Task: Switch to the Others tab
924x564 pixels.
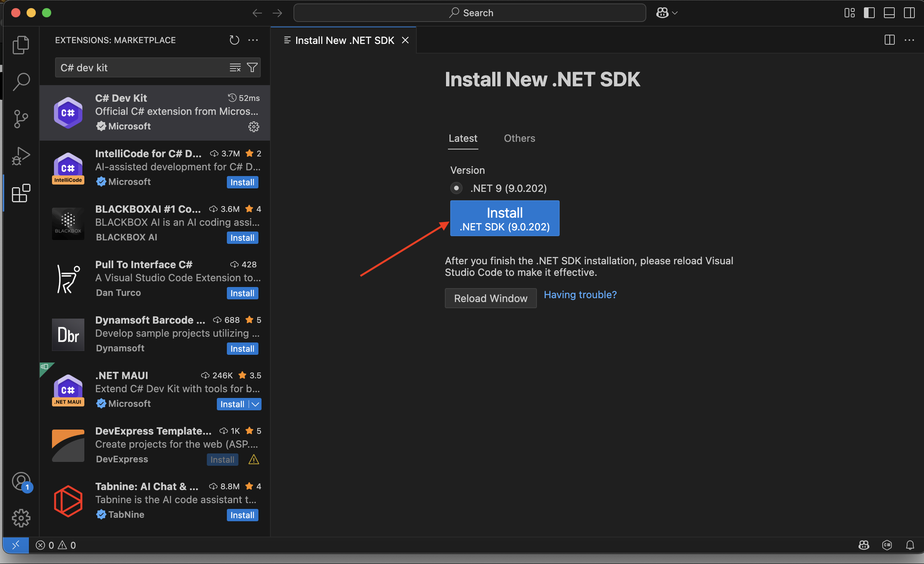Action: point(520,138)
